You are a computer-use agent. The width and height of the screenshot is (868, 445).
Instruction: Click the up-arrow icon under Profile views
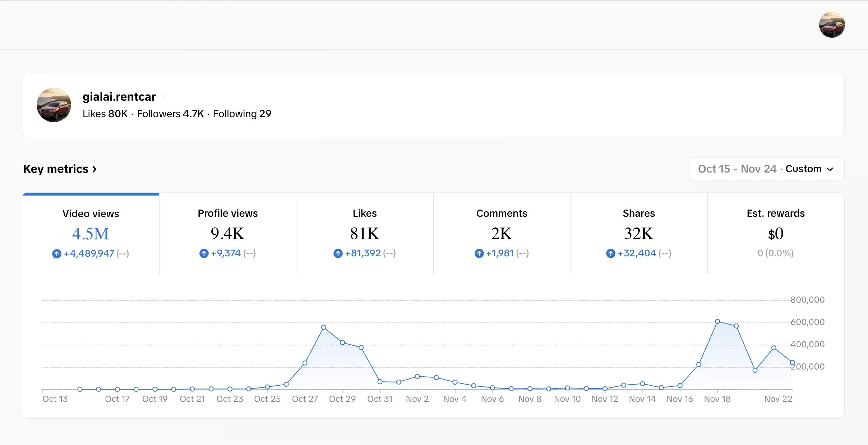coord(204,253)
